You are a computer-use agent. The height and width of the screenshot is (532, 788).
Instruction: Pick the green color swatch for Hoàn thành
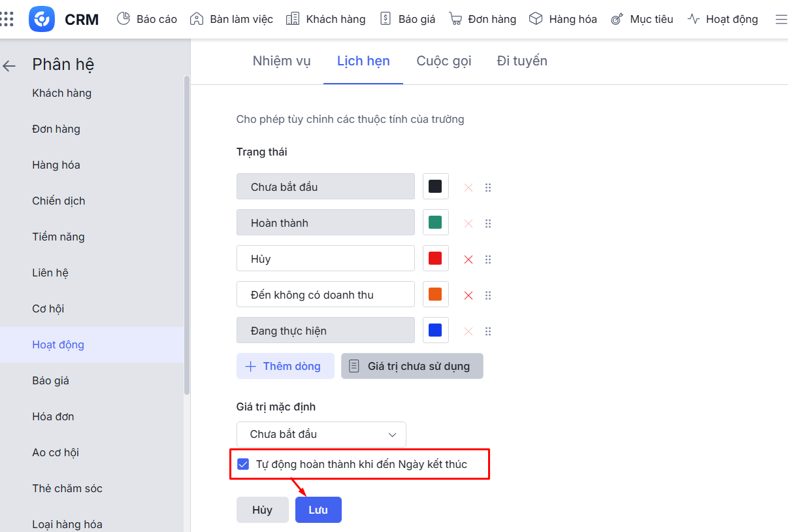435,223
